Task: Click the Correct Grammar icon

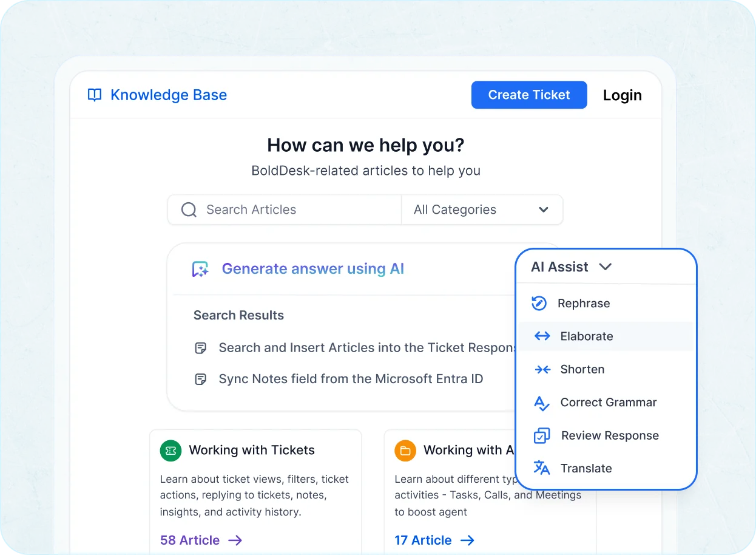Action: point(541,402)
